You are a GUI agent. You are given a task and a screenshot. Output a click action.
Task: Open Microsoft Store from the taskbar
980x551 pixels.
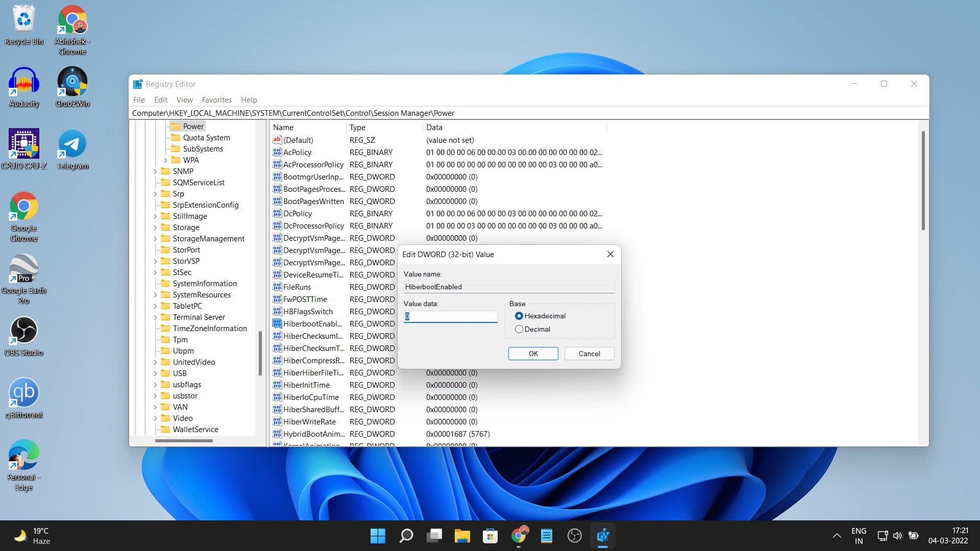[x=489, y=536]
